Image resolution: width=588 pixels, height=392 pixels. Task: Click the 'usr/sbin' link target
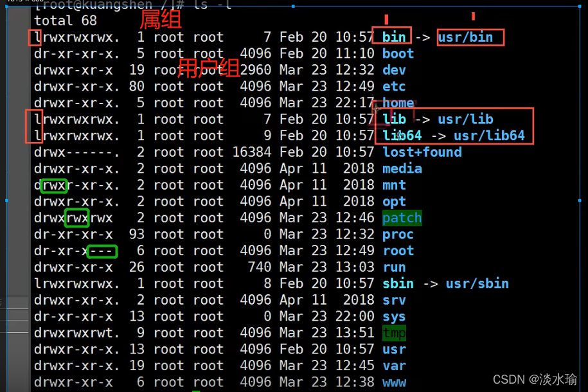coord(477,283)
